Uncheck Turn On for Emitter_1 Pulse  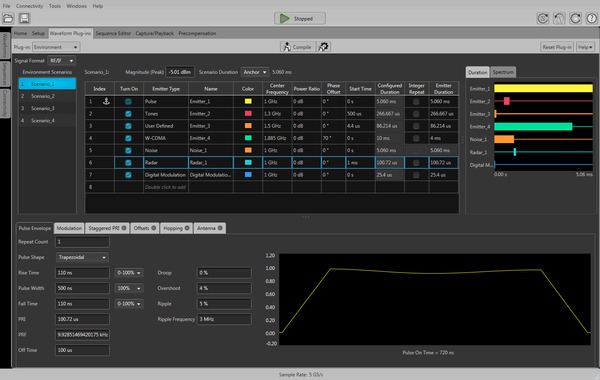coord(128,101)
